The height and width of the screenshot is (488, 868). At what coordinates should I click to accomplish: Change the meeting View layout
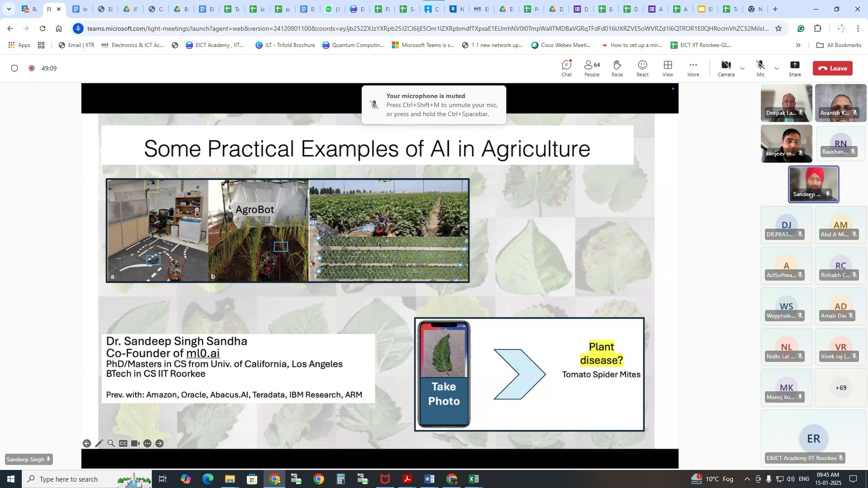[668, 68]
